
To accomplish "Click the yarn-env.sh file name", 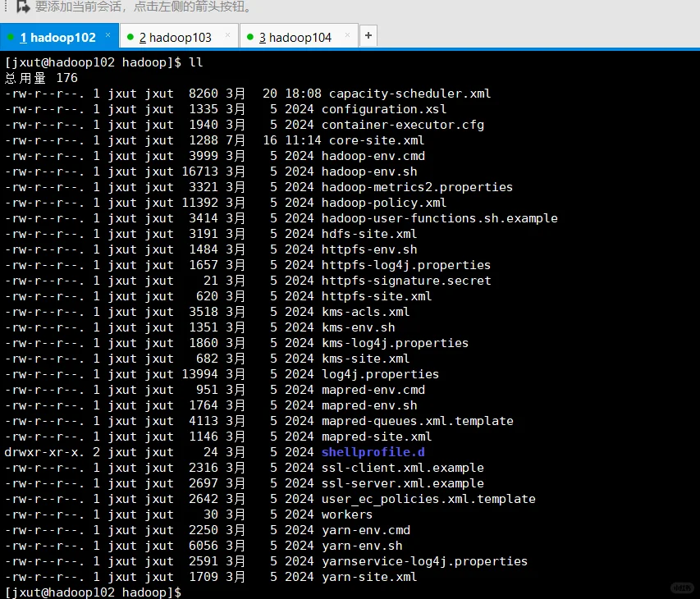I will (x=362, y=546).
